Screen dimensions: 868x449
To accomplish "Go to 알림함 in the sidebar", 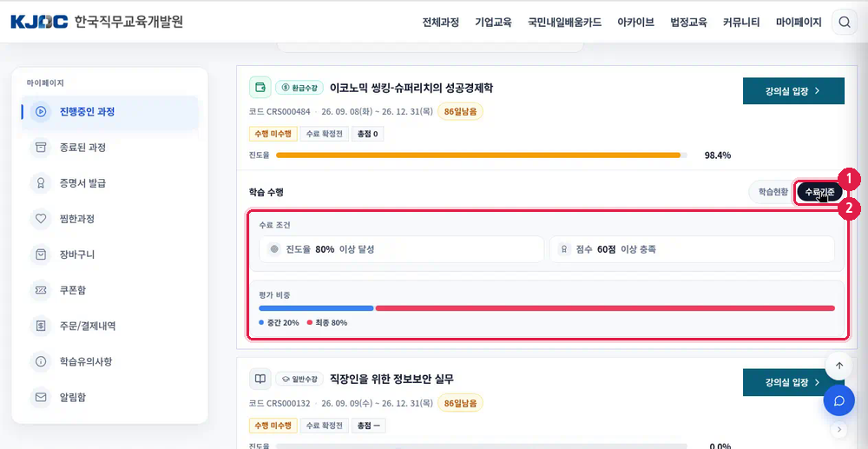I will coord(110,397).
